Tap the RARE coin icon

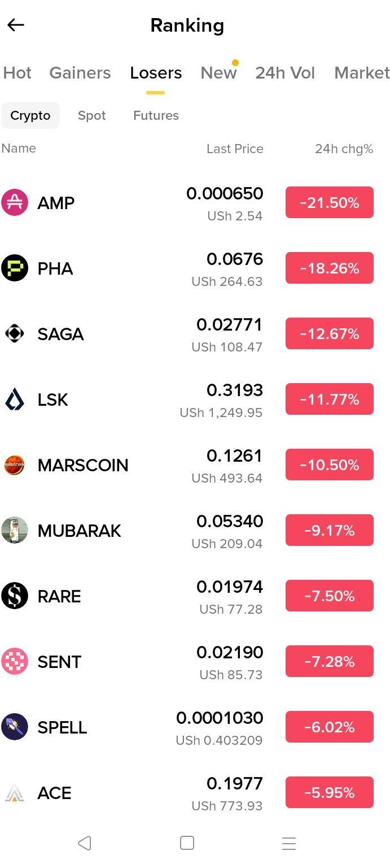15,596
